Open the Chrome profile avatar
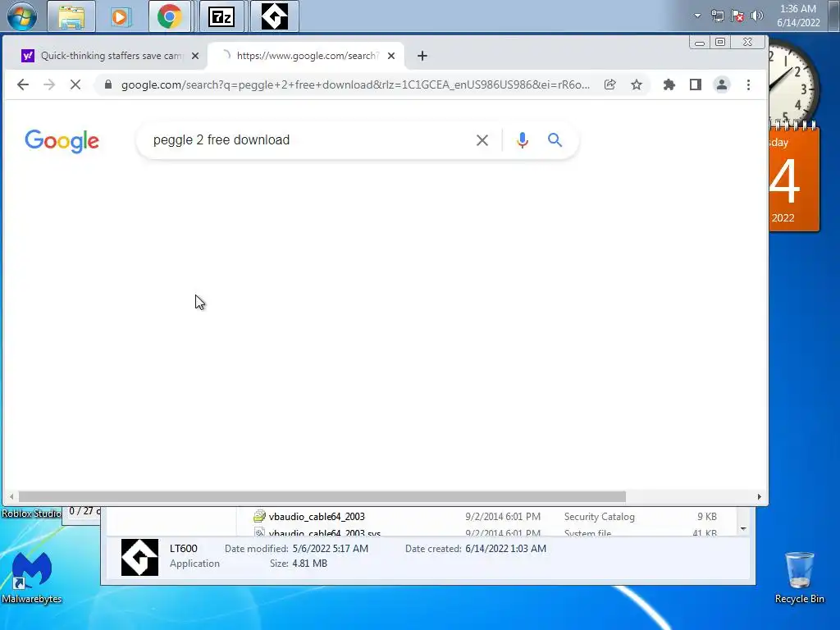The width and height of the screenshot is (840, 630). point(722,84)
